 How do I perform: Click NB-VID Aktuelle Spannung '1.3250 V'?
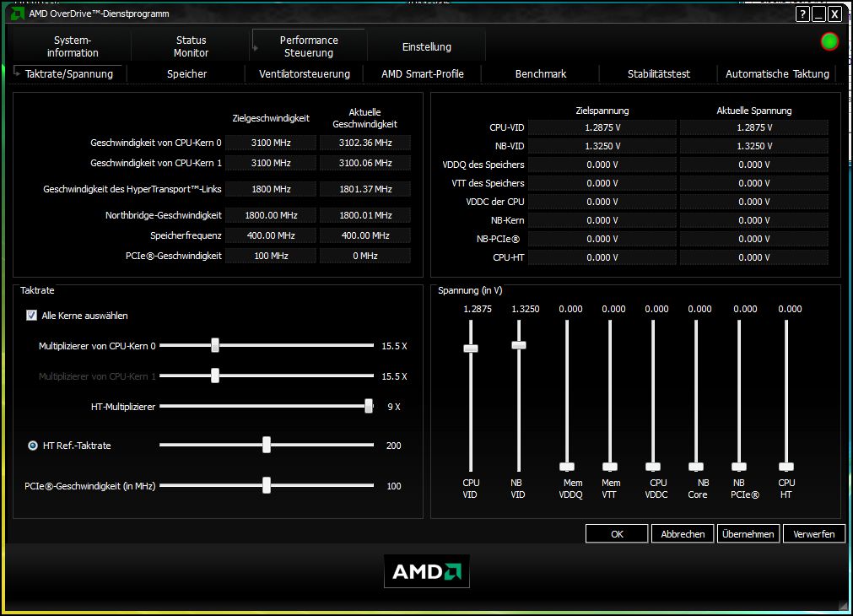tap(754, 146)
